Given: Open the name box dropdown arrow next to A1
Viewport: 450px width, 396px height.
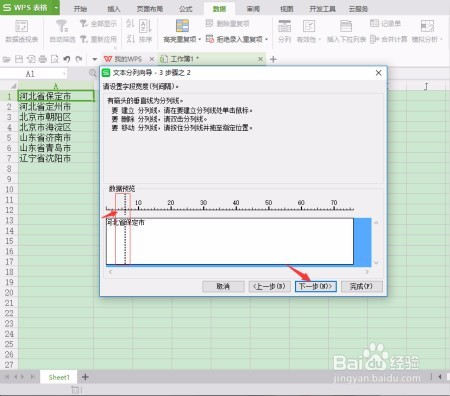Looking at the screenshot, I should tap(64, 73).
